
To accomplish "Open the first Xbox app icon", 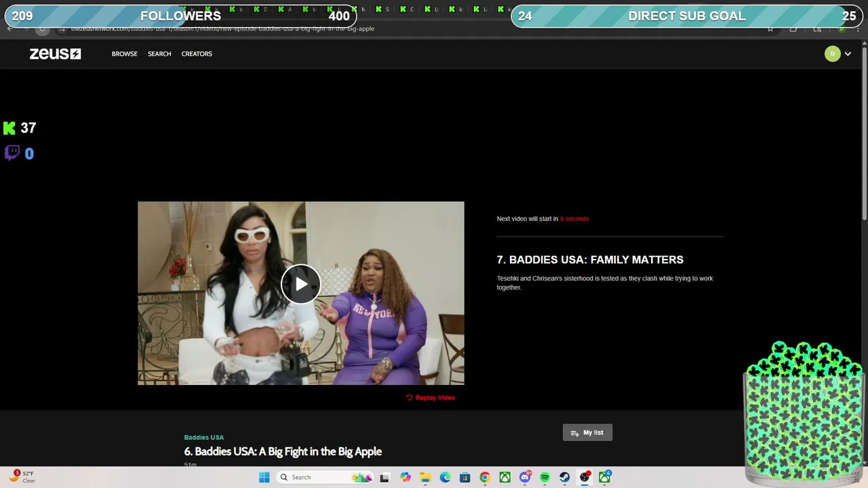I will (x=505, y=477).
